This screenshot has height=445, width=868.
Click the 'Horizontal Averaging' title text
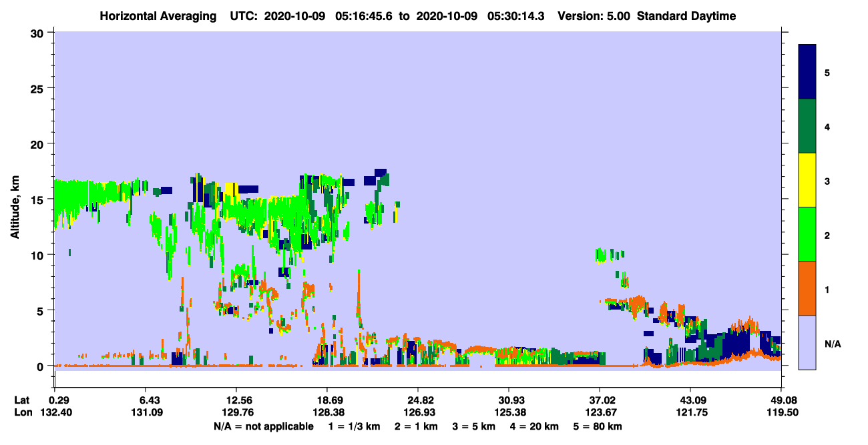coord(157,16)
